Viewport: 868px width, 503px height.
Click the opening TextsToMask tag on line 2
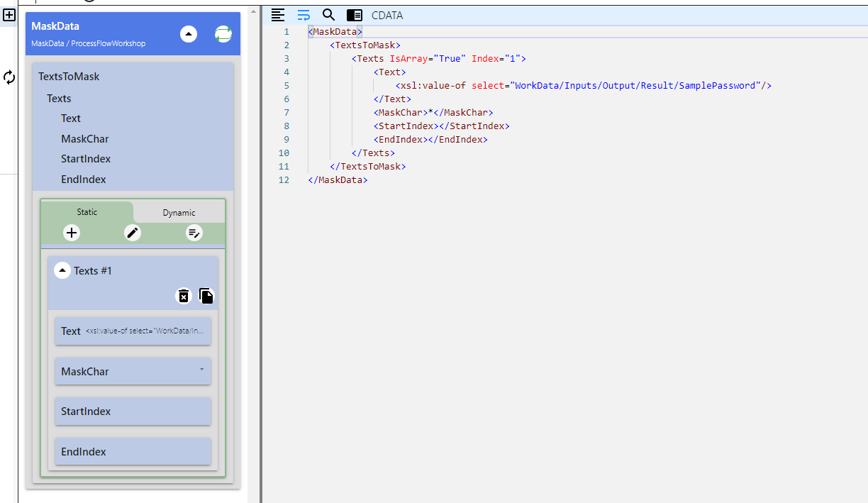[x=365, y=45]
